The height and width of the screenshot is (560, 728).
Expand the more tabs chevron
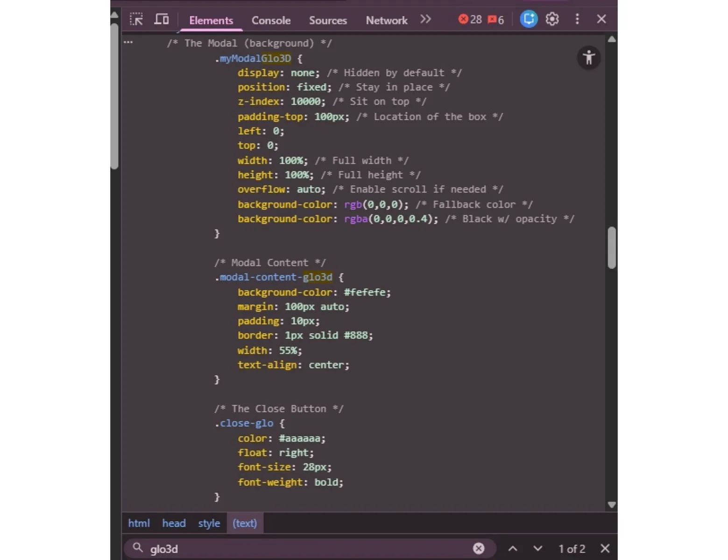point(425,19)
